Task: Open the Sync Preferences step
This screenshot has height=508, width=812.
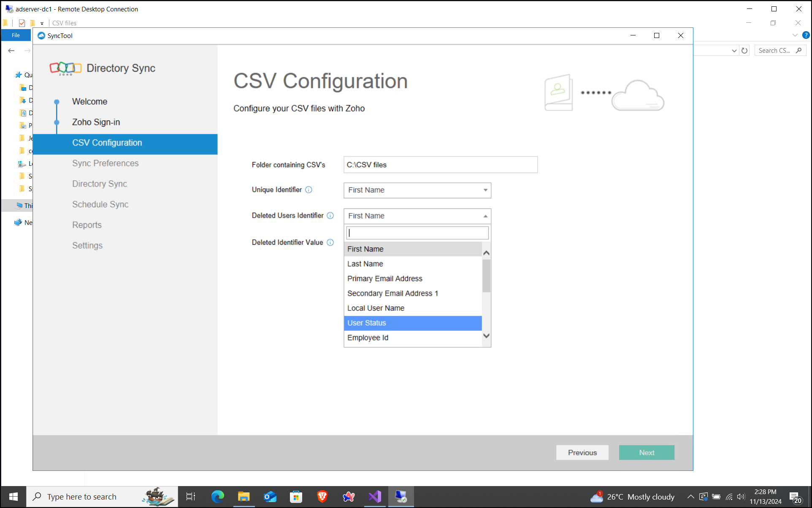Action: click(105, 163)
